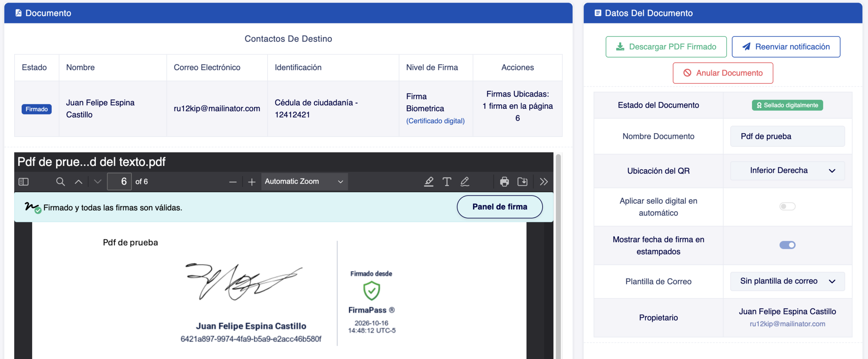Click the Documento panel file icon
This screenshot has width=868, height=359.
coord(19,13)
